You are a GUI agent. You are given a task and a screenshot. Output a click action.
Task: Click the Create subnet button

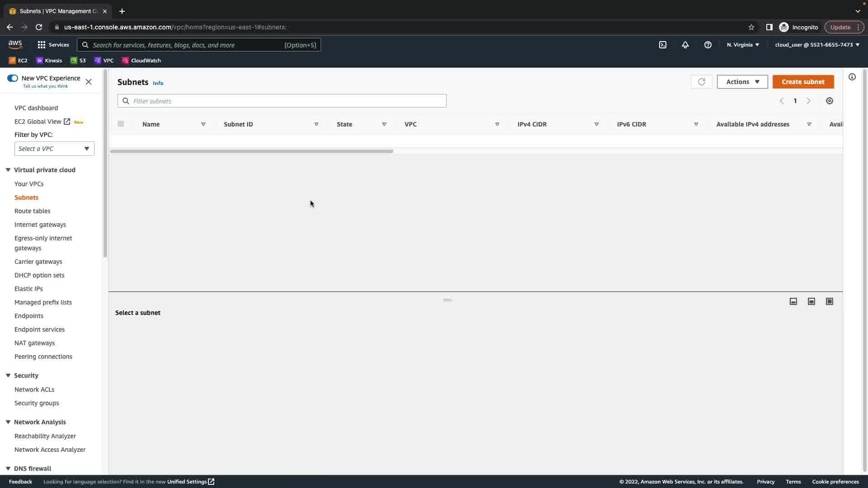coord(803,82)
